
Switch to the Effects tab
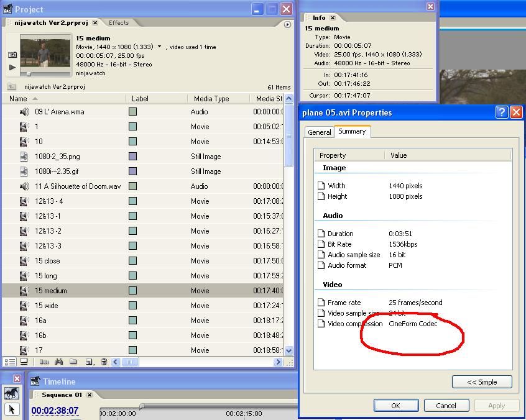pos(119,23)
